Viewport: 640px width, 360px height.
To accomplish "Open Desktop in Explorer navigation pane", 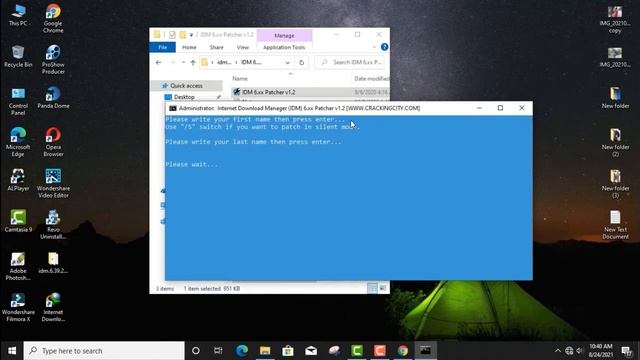I will 184,97.
